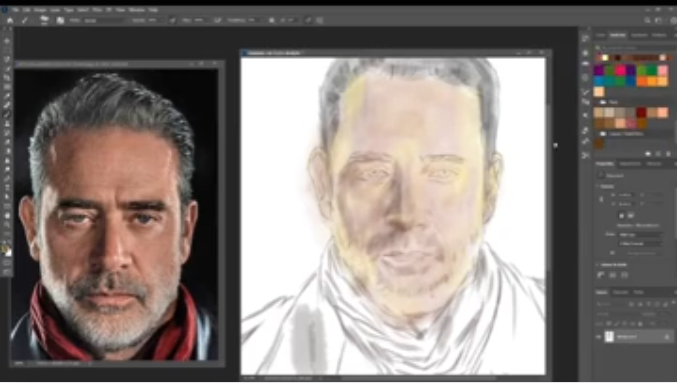Click the Background layer lock icon

coord(667,337)
